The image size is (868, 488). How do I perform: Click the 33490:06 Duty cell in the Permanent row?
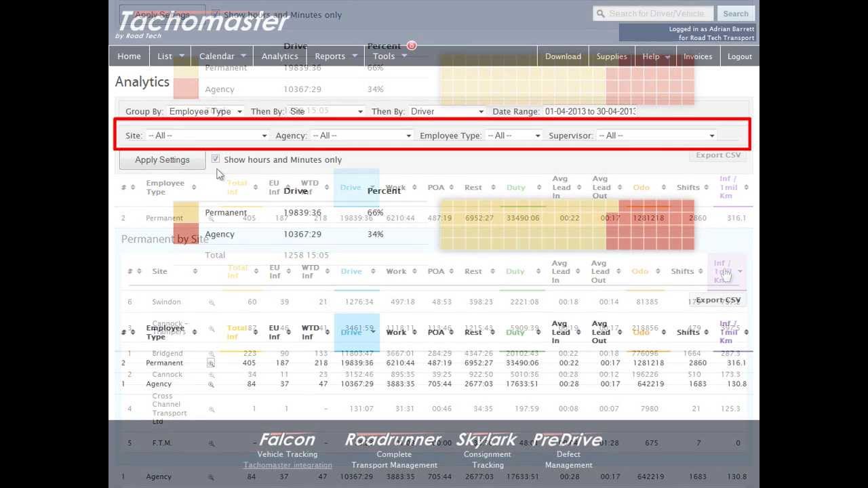[x=522, y=363]
